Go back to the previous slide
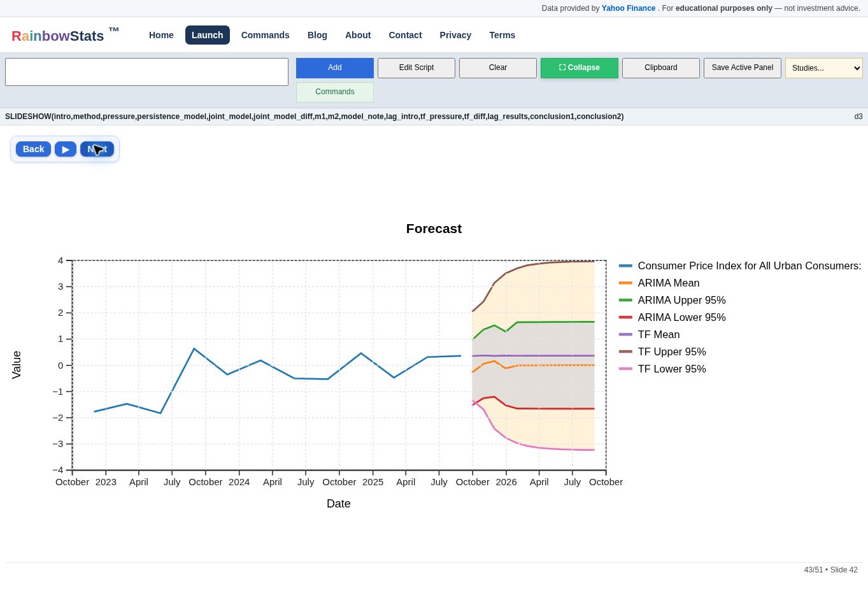This screenshot has width=868, height=596. [33, 149]
